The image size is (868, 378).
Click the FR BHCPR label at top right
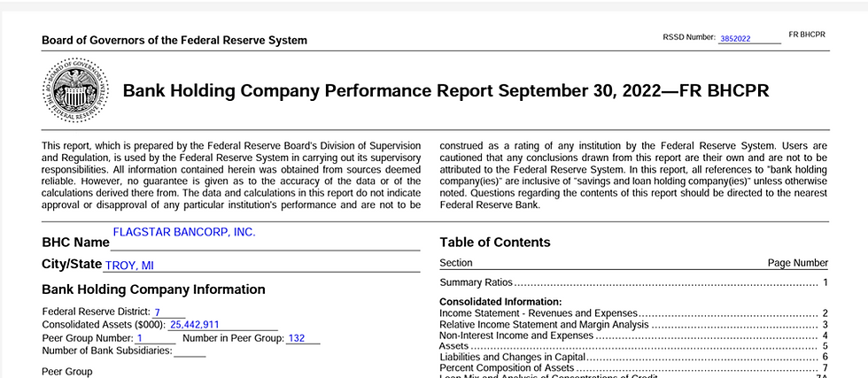807,35
